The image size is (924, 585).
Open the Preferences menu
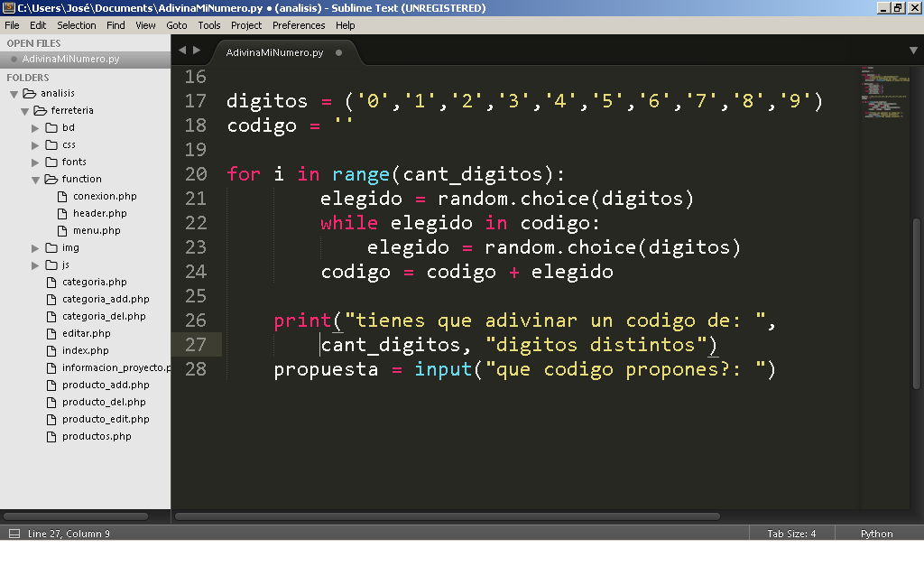[x=299, y=25]
